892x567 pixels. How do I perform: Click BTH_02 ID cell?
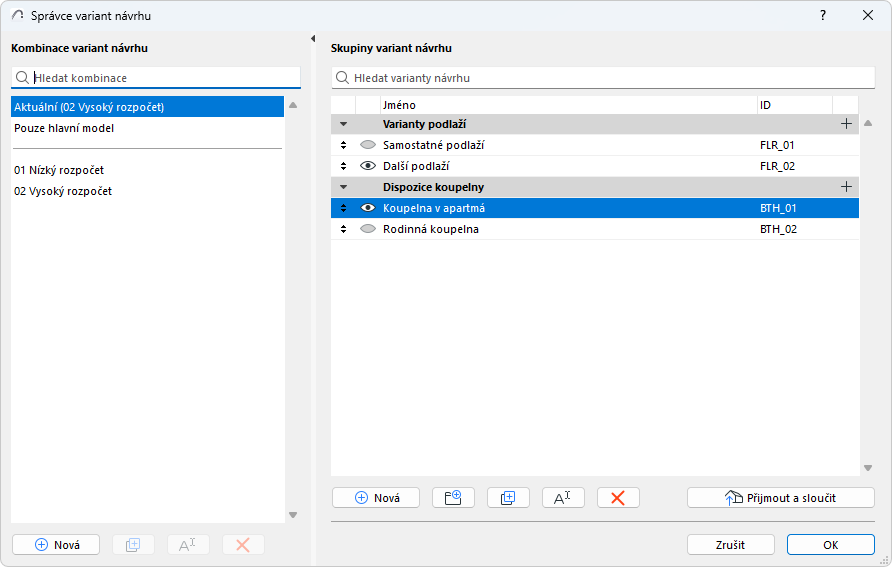(778, 229)
